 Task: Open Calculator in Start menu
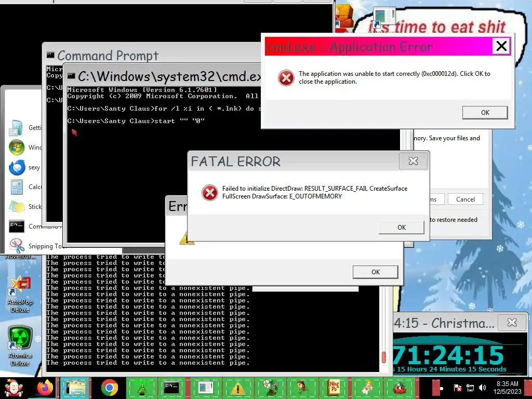coord(24,187)
